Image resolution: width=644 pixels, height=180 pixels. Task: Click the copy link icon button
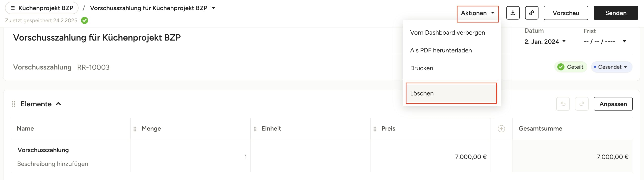coord(532,13)
